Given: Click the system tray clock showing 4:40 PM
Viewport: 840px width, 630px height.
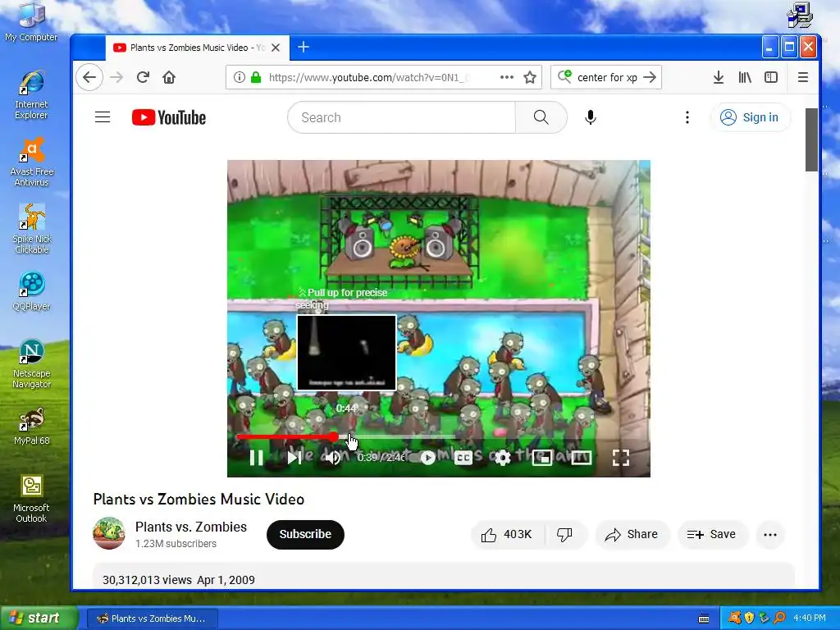Looking at the screenshot, I should click(810, 618).
